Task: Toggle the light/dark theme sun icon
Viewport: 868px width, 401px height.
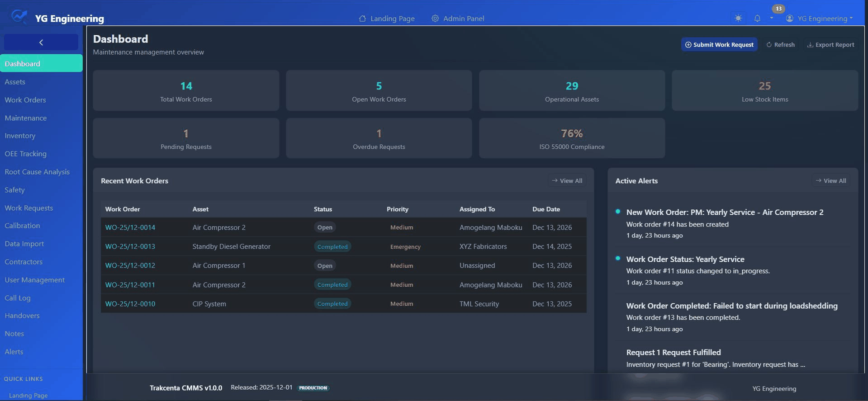Action: tap(738, 18)
